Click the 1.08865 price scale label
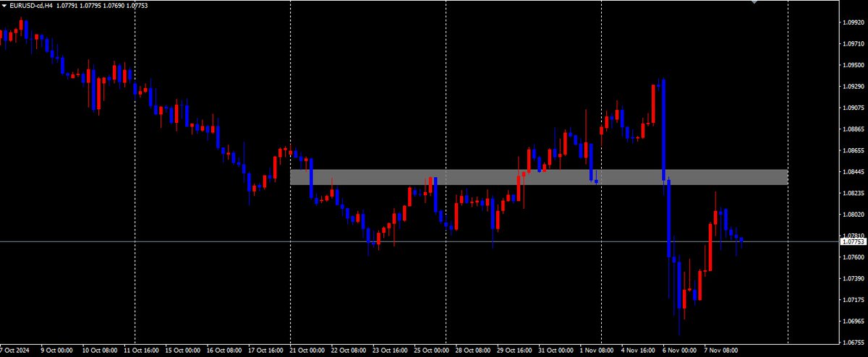 (x=854, y=129)
